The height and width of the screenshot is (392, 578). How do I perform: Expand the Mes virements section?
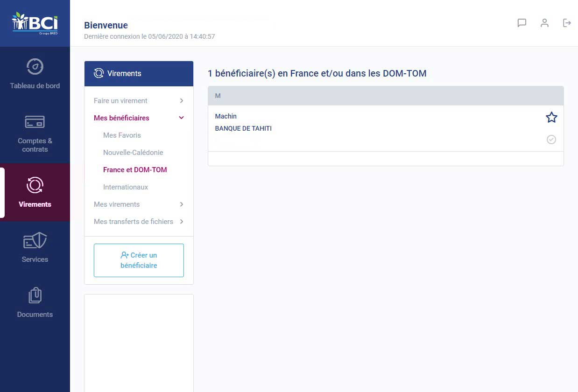pyautogui.click(x=139, y=204)
